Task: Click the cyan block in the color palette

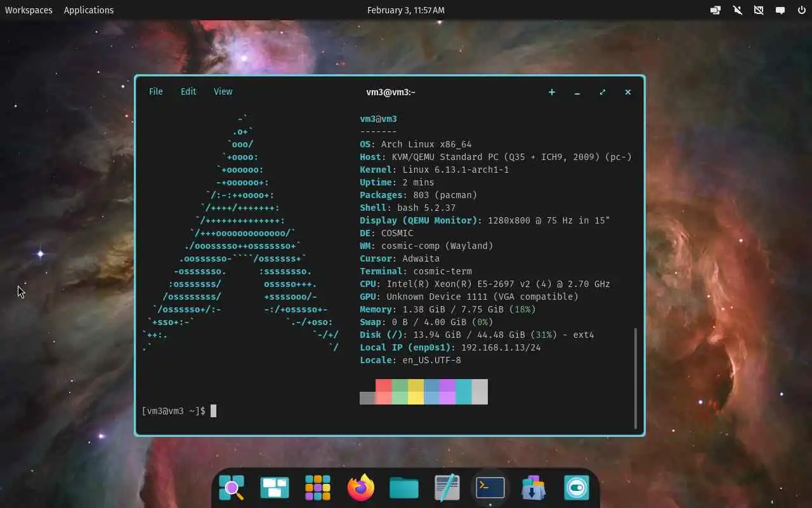Action: tap(464, 392)
